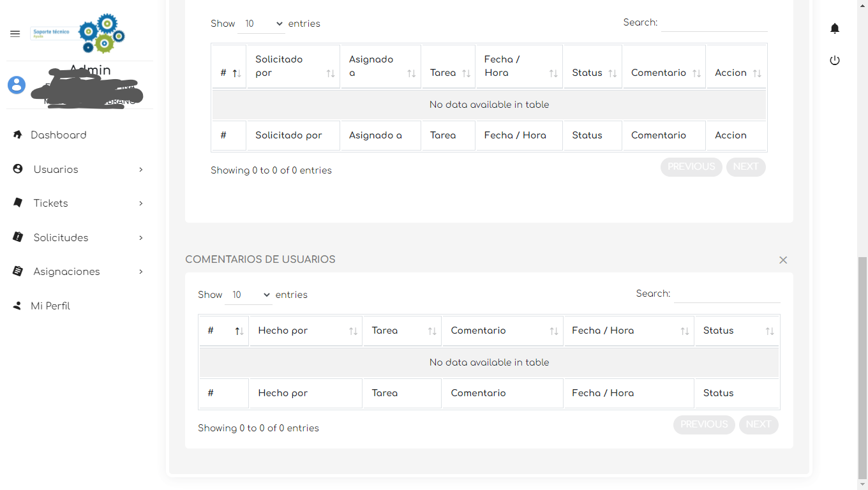The width and height of the screenshot is (868, 490).
Task: Sort upper table by Solicitado por
Action: (x=293, y=66)
